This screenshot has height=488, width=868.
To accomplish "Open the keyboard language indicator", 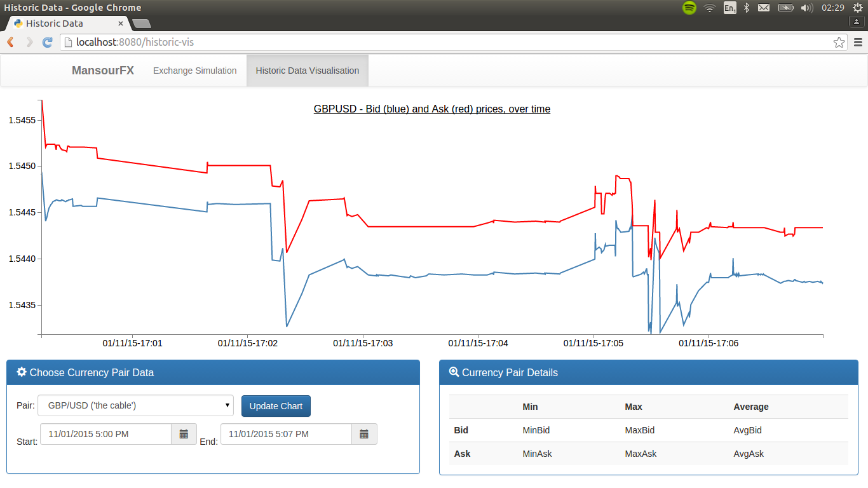I will 729,8.
